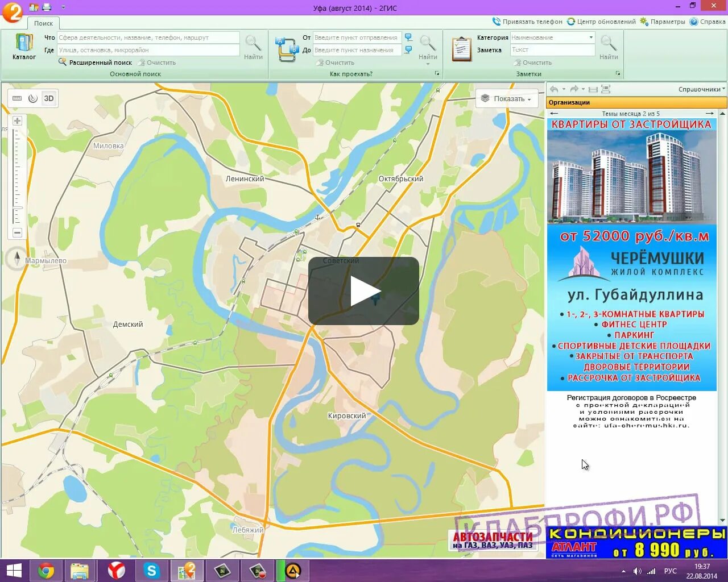Open the Каталог catalog icon

(x=24, y=47)
